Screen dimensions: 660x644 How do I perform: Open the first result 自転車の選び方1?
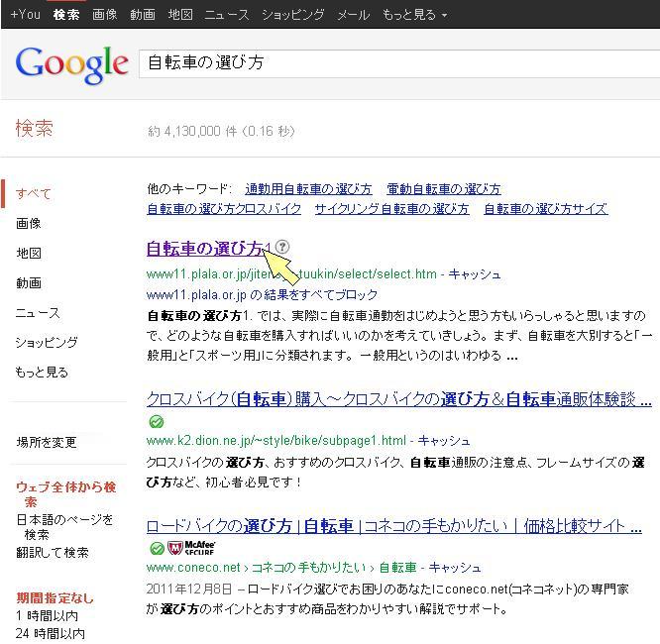(208, 249)
